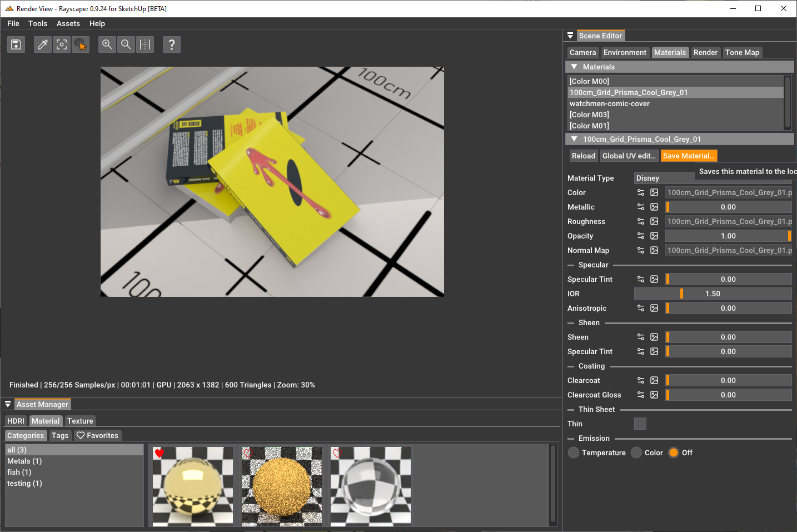Open Roughness parameter settings icon
This screenshot has width=797, height=532.
[x=641, y=221]
